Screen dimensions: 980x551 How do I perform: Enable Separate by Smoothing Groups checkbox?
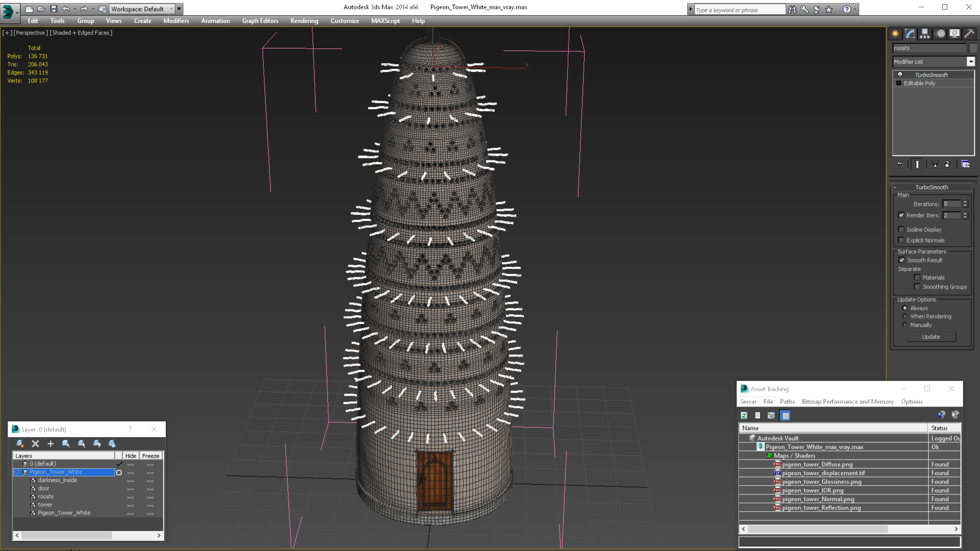(x=917, y=286)
